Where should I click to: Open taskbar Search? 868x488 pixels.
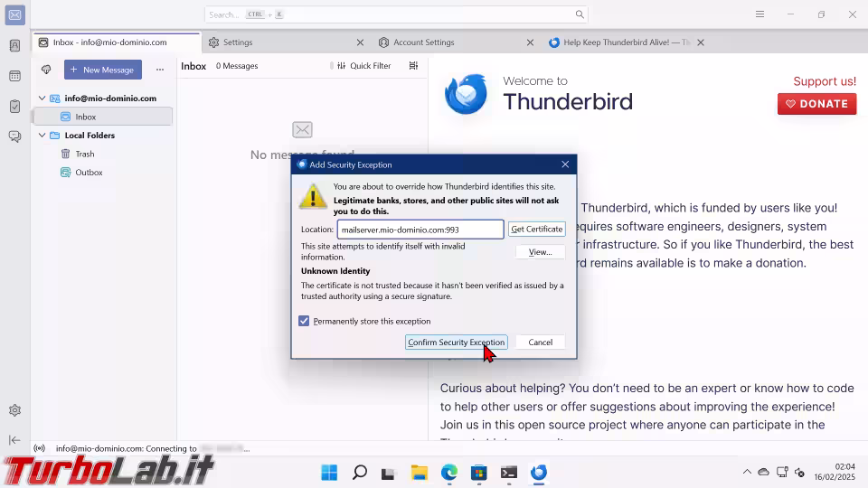tap(359, 473)
